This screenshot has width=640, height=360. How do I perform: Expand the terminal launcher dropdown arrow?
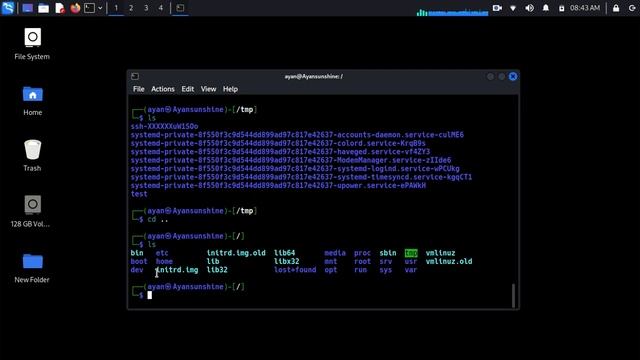click(100, 8)
